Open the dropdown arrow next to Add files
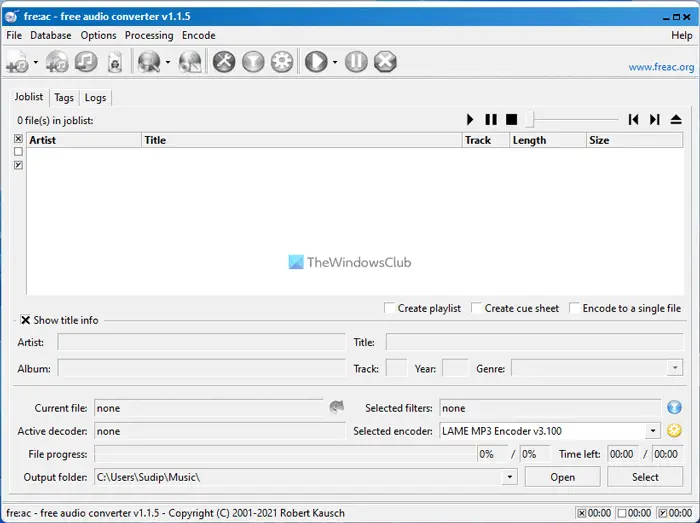The width and height of the screenshot is (700, 523). coord(36,62)
